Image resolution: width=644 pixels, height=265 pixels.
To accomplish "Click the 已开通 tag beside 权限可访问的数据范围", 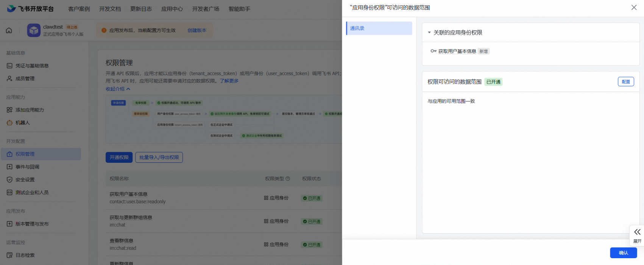I will point(493,82).
